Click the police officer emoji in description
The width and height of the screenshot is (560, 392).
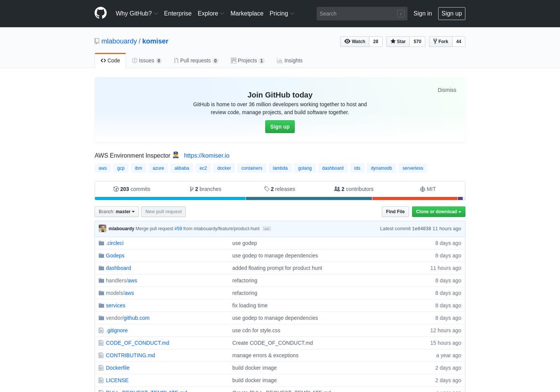point(176,155)
